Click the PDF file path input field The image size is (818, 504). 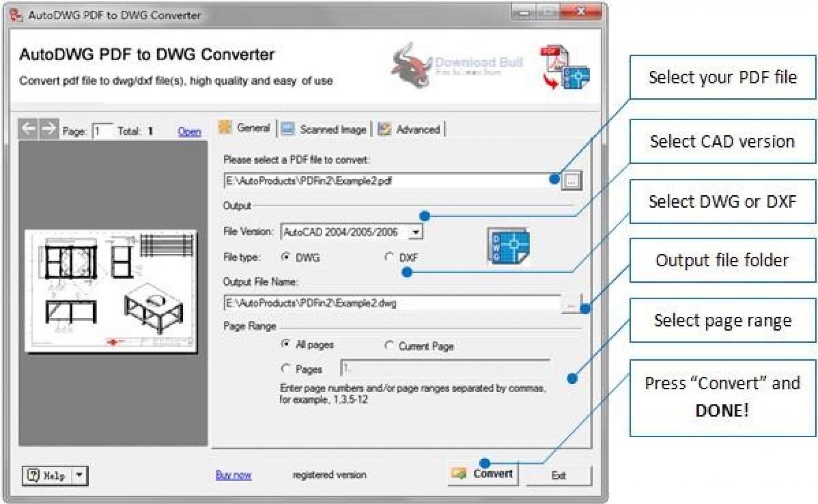pos(392,181)
